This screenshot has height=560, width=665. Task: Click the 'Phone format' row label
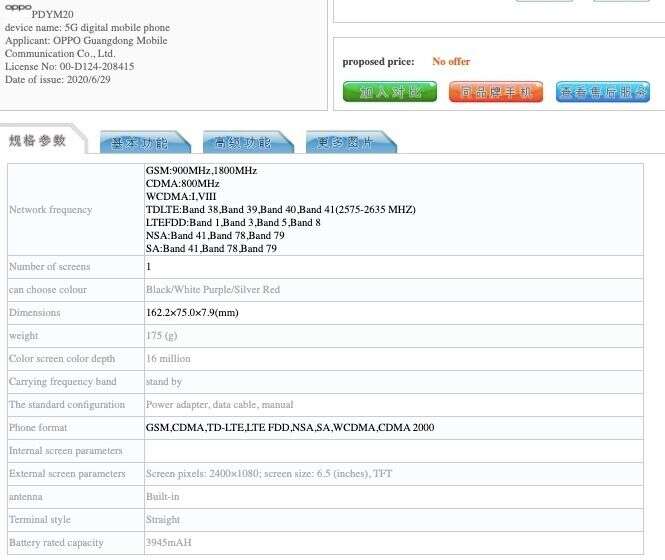pyautogui.click(x=38, y=428)
